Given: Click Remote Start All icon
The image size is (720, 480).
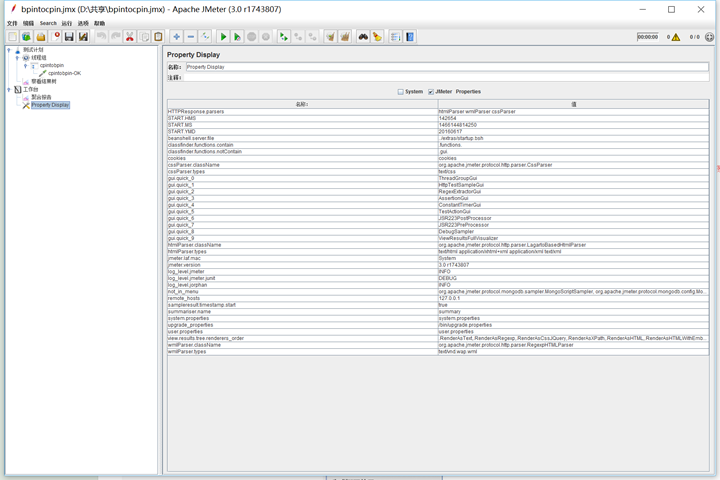Looking at the screenshot, I should pyautogui.click(x=284, y=37).
